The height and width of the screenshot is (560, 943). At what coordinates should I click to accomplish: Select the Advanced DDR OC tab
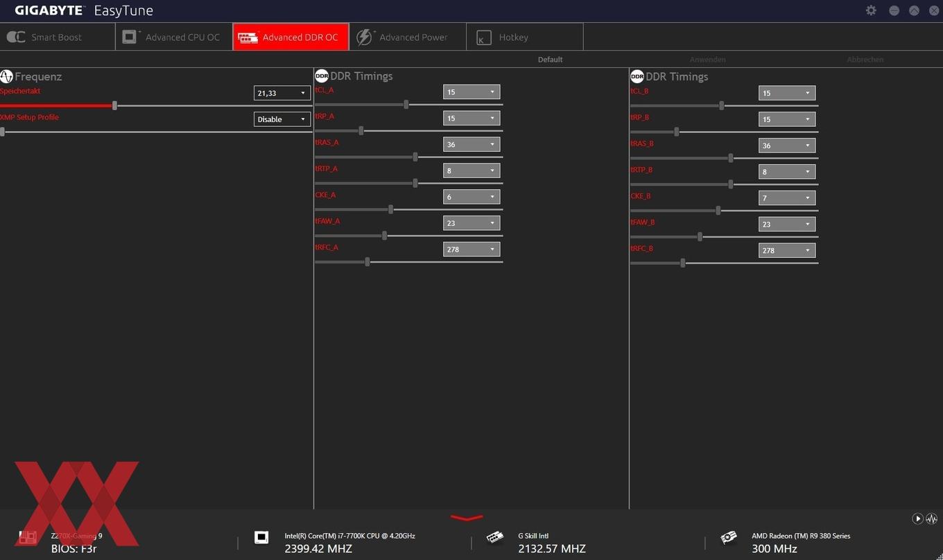click(291, 37)
